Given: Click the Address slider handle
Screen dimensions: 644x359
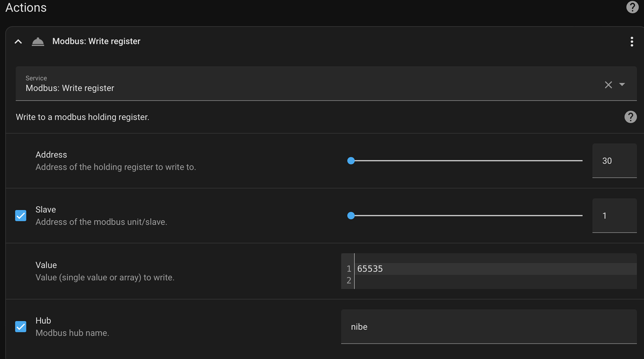Looking at the screenshot, I should tap(351, 161).
